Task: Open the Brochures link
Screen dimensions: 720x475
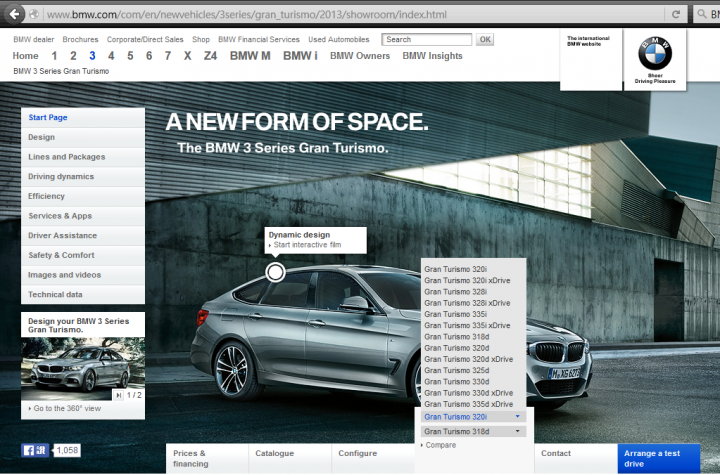Action: pyautogui.click(x=80, y=40)
